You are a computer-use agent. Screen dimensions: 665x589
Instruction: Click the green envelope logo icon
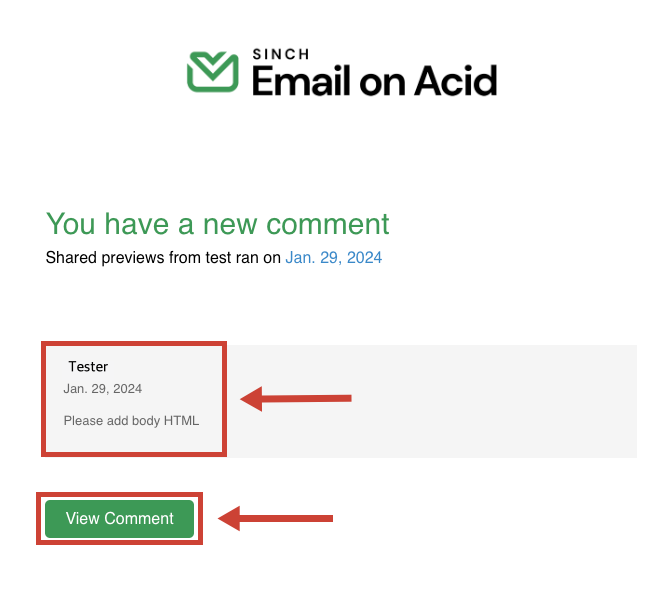click(x=213, y=72)
